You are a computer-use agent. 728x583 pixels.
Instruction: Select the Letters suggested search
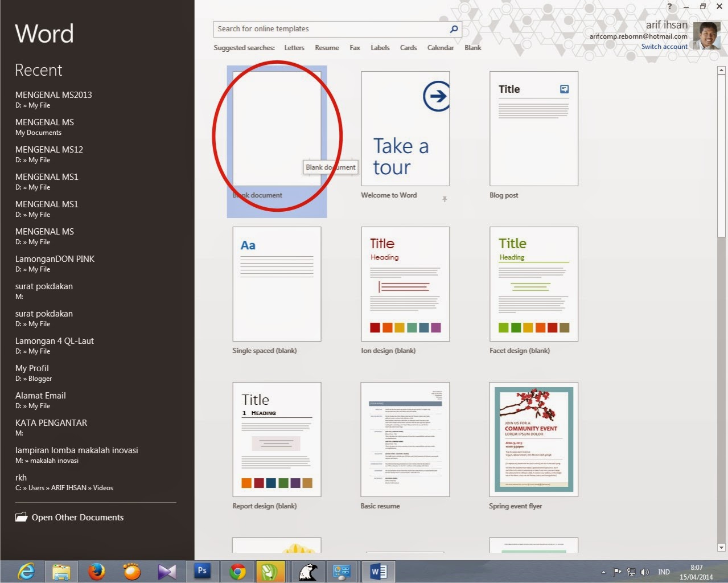[x=294, y=48]
